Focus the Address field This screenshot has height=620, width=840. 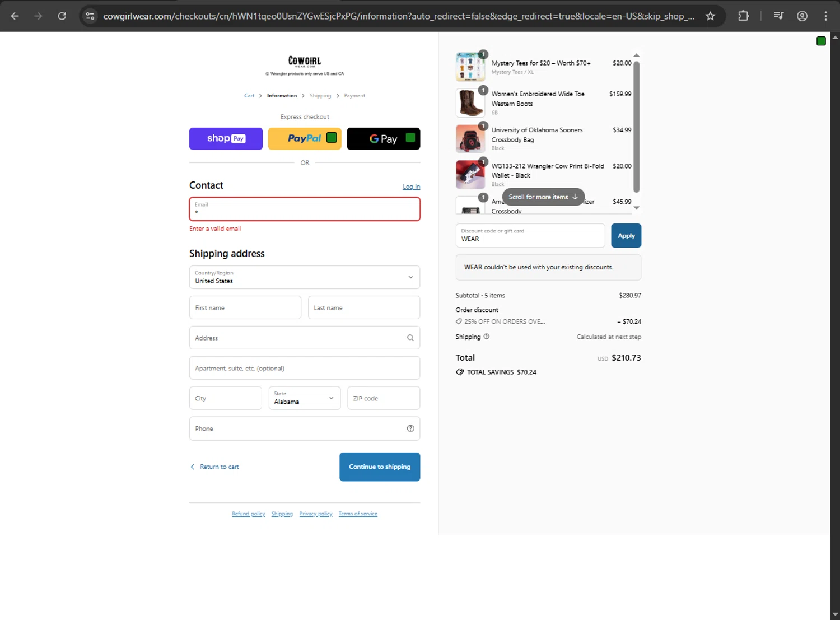click(305, 338)
